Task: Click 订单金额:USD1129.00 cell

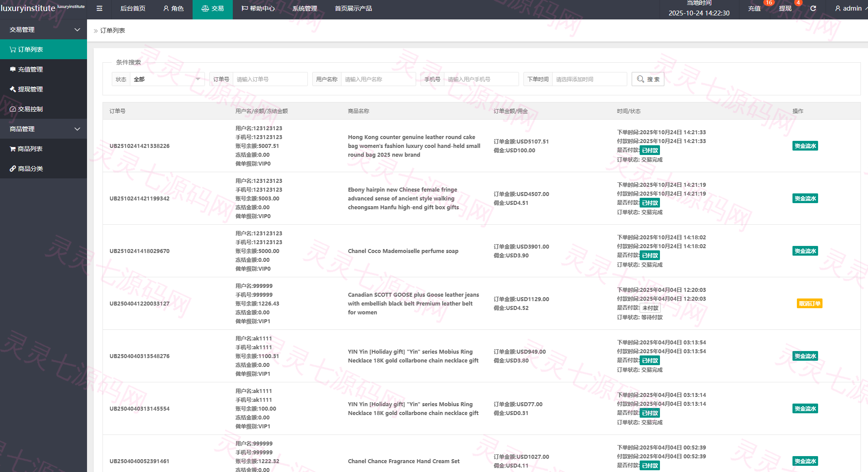Action: pyautogui.click(x=521, y=299)
